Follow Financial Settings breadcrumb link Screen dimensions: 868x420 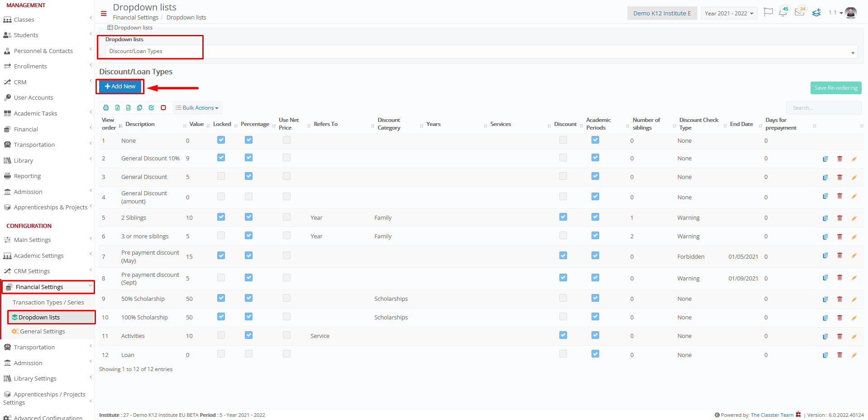tap(135, 17)
